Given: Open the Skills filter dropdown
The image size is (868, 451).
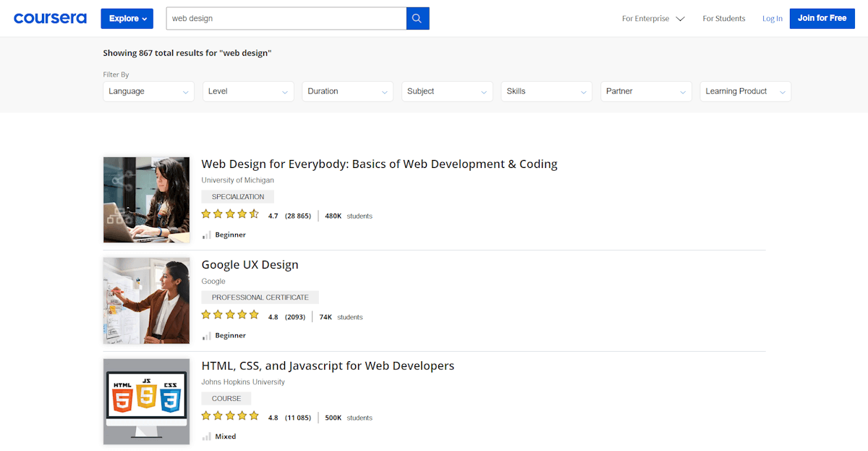Looking at the screenshot, I should pos(547,91).
